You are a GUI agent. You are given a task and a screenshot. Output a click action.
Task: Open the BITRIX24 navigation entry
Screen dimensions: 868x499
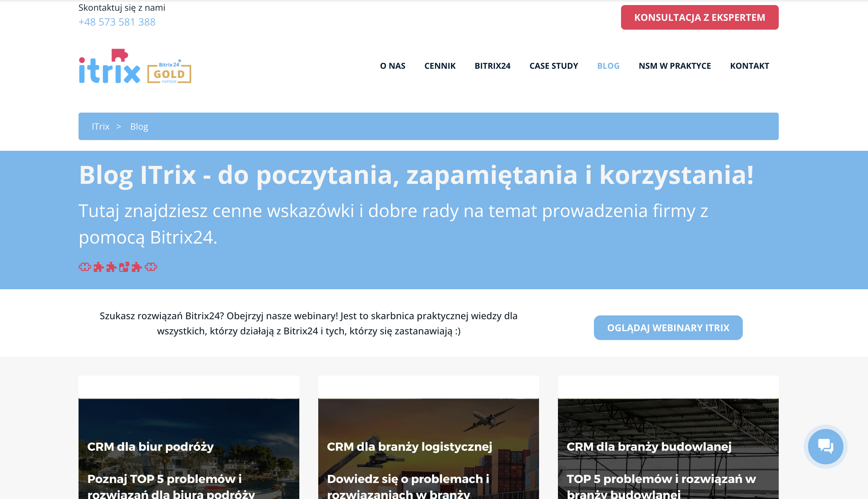coord(492,66)
